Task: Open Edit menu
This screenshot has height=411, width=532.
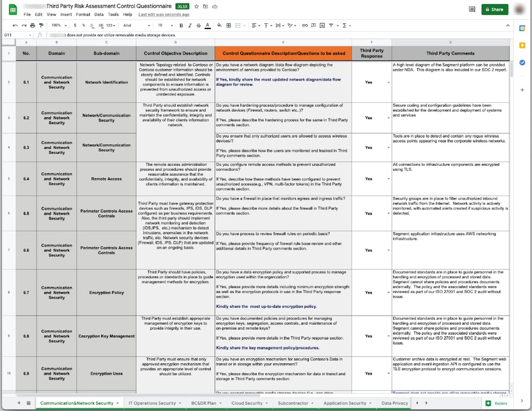Action: click(x=38, y=14)
